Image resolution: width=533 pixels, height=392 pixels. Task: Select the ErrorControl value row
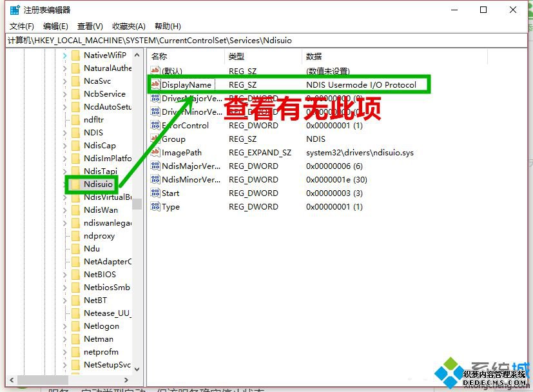(257, 126)
